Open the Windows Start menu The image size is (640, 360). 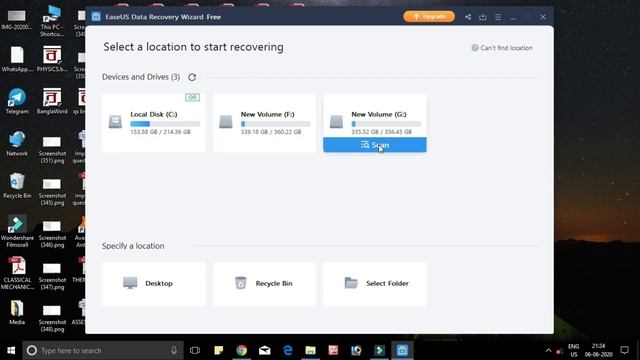coord(11,350)
